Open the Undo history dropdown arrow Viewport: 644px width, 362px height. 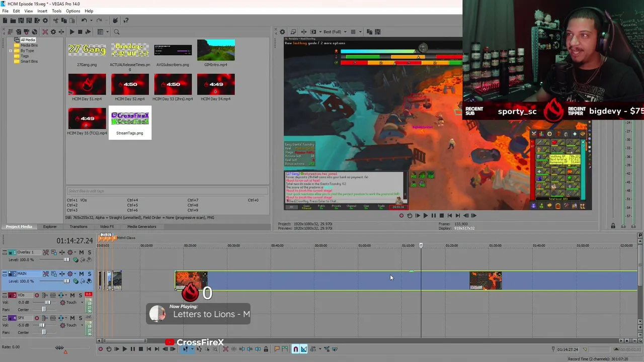pos(91,21)
